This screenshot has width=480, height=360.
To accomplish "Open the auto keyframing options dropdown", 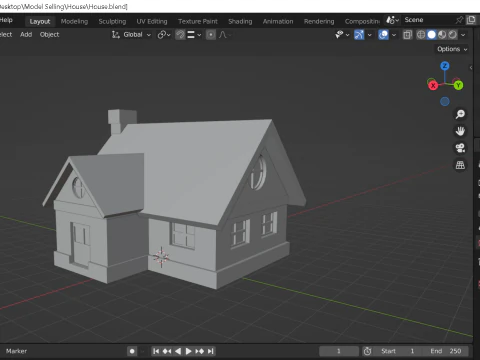I will (143, 351).
